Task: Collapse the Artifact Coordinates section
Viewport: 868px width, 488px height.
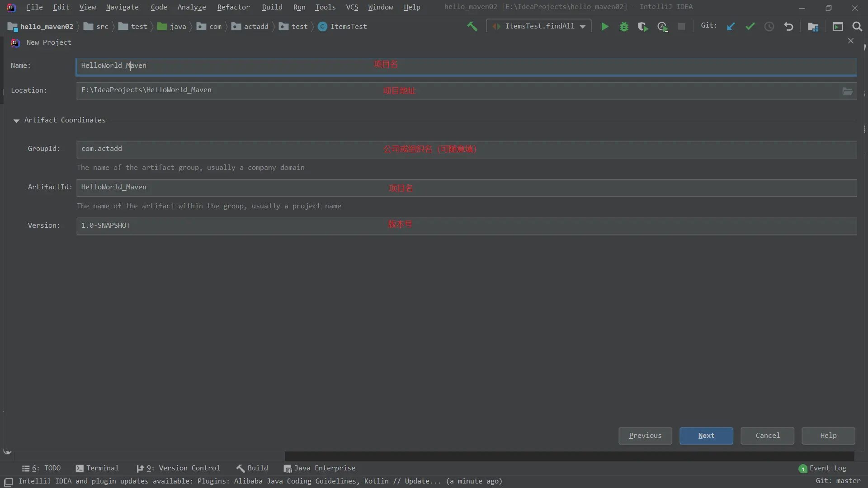Action: (17, 121)
